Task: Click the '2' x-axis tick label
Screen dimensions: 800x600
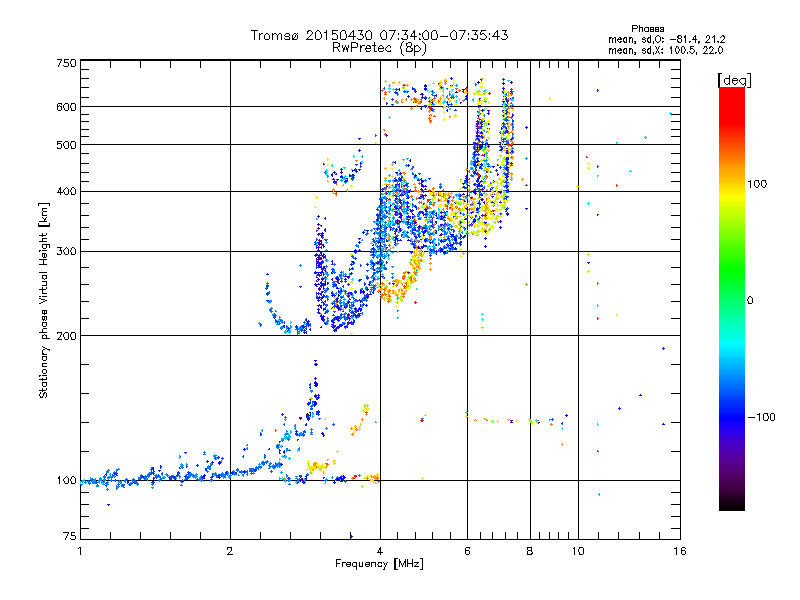Action: pos(230,551)
